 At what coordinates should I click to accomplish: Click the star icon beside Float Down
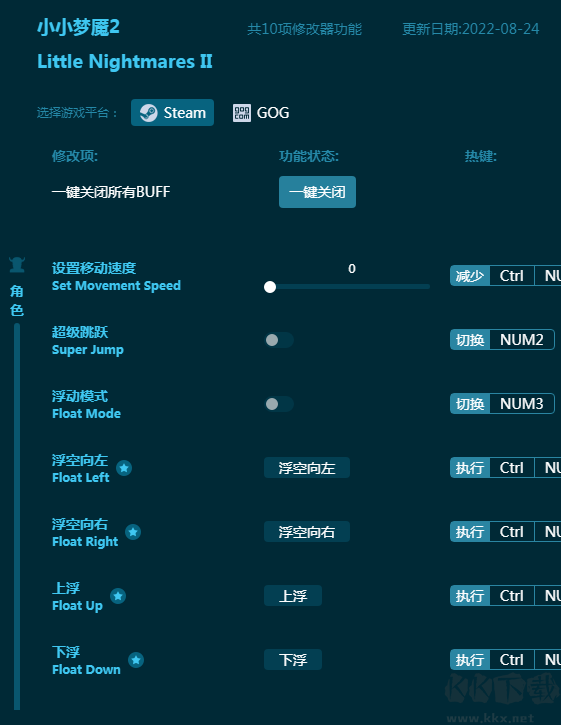(x=136, y=660)
